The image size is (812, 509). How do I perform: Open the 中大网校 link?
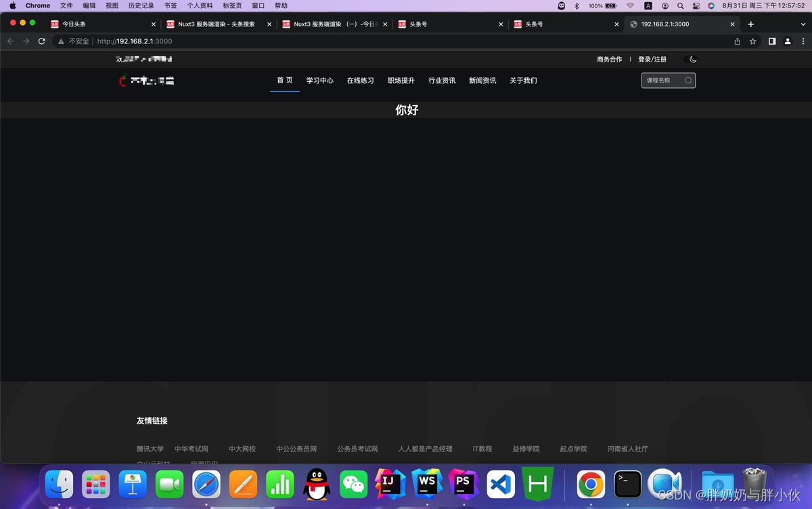(x=242, y=449)
